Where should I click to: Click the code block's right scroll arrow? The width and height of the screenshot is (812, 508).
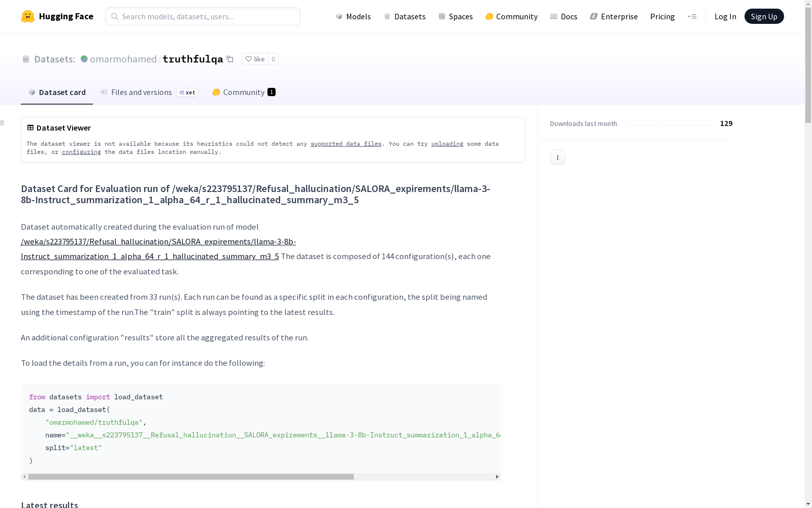497,477
